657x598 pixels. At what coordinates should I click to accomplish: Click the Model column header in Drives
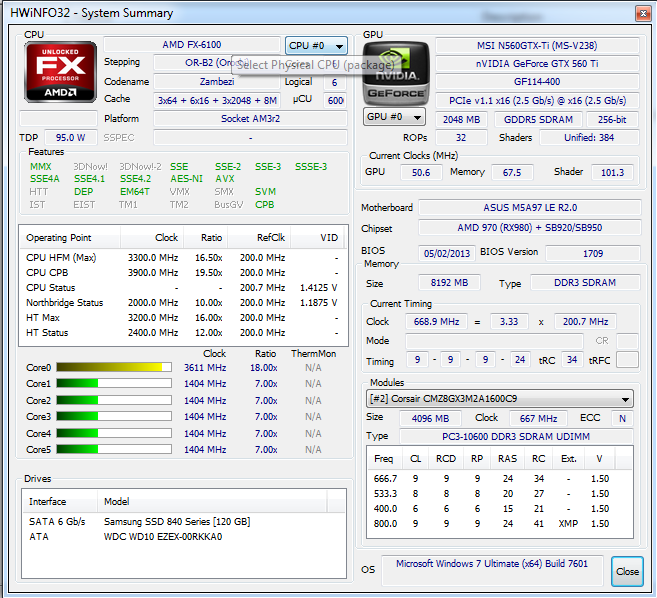coord(212,501)
